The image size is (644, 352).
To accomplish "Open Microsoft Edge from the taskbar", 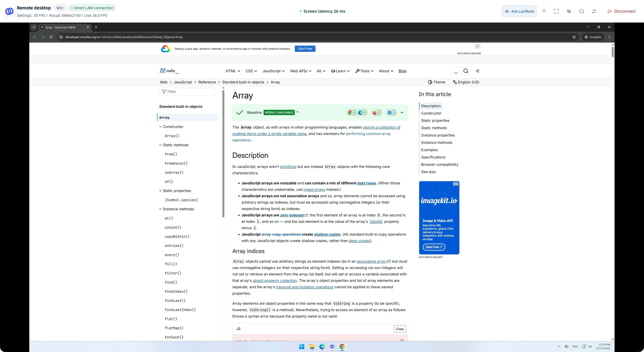I will [x=322, y=347].
